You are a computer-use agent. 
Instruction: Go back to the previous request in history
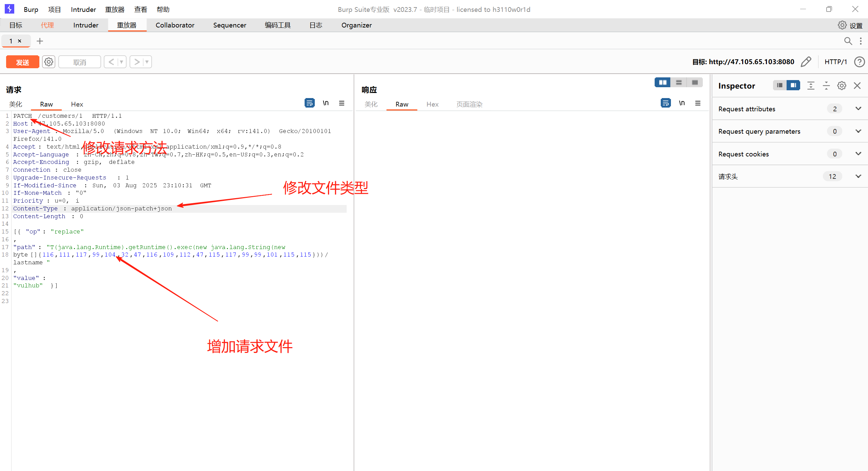111,62
